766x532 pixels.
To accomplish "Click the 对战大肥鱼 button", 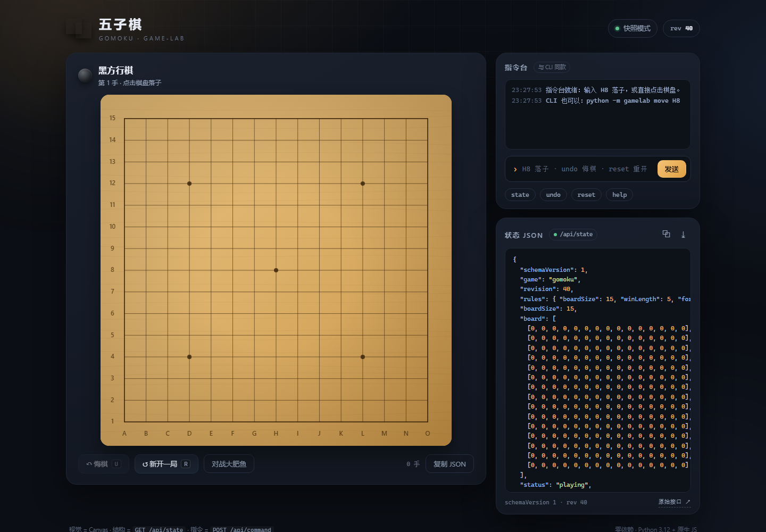I will (x=229, y=464).
